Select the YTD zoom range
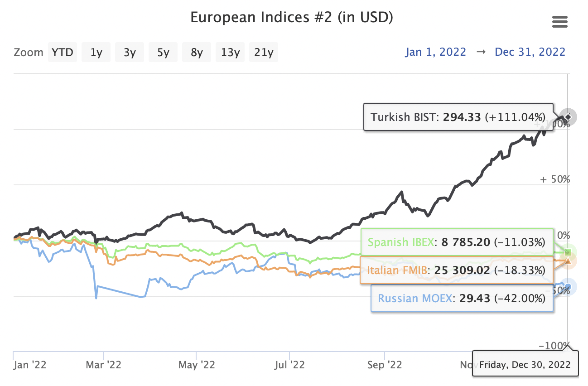This screenshot has width=588, height=386. (63, 53)
